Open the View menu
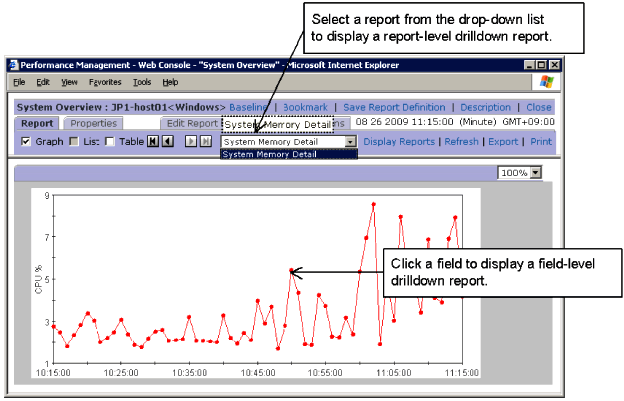 69,82
